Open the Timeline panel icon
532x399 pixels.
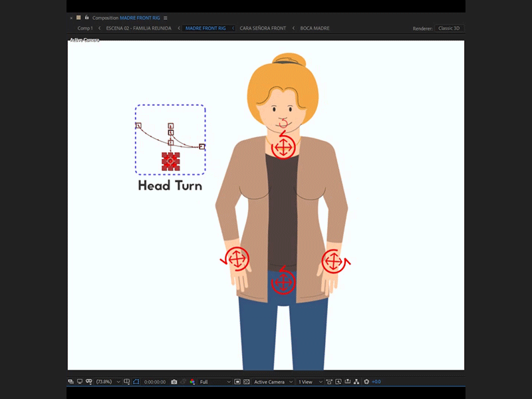[347, 382]
